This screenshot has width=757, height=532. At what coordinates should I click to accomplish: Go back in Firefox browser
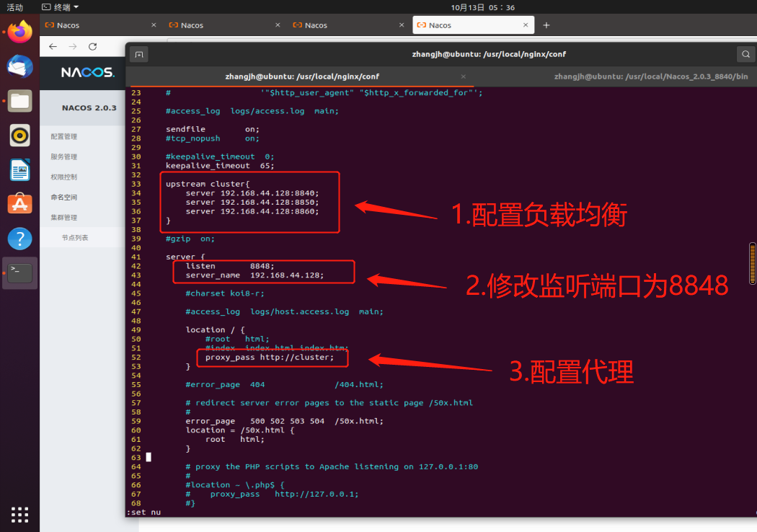pos(53,46)
